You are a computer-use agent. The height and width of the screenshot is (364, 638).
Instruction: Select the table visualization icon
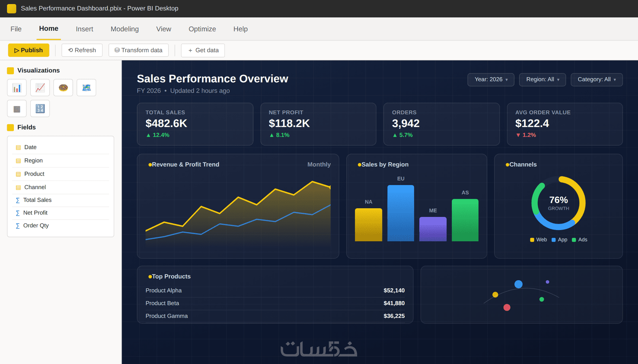point(17,109)
